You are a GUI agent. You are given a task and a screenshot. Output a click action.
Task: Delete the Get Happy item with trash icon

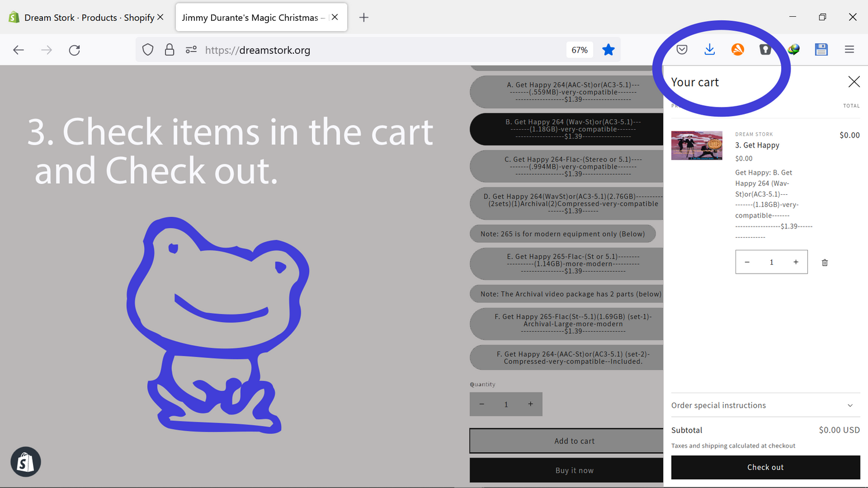[825, 263]
